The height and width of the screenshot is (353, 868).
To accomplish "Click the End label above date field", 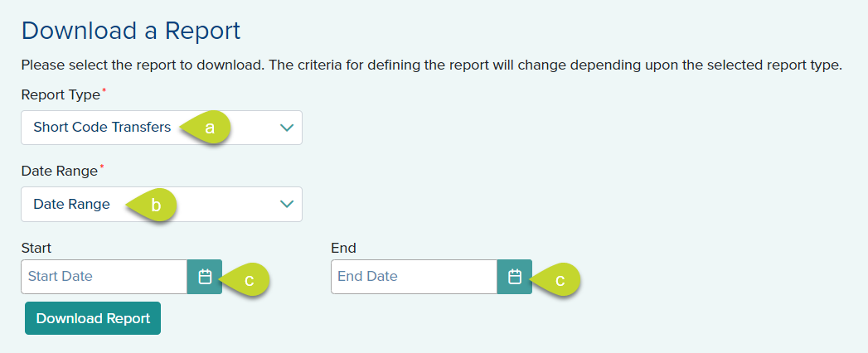I will 343,248.
